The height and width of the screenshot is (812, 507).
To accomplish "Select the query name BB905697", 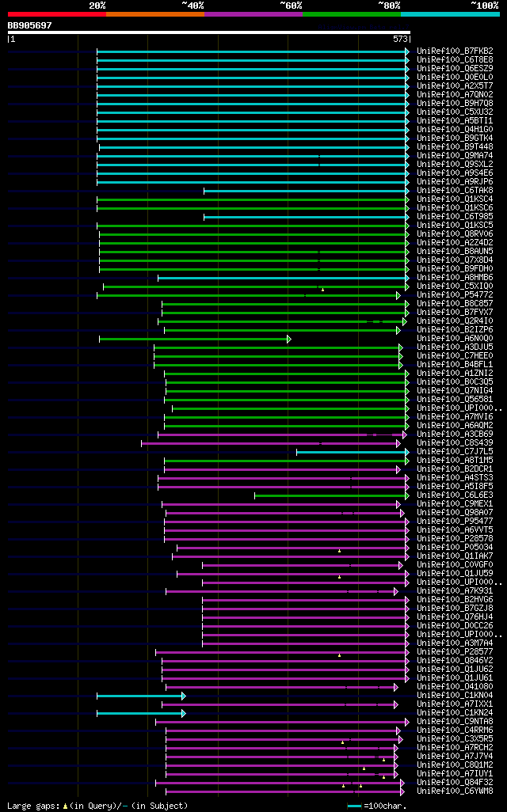I will pyautogui.click(x=29, y=25).
